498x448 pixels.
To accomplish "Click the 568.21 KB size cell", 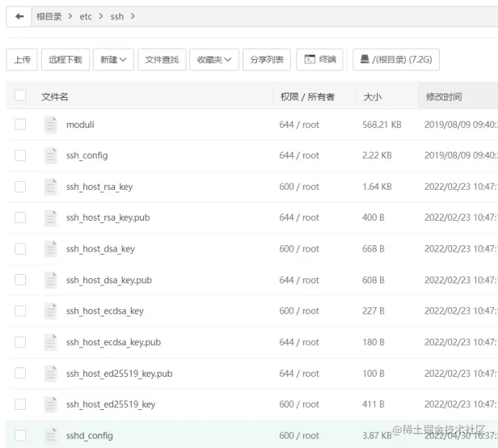I will (x=381, y=124).
